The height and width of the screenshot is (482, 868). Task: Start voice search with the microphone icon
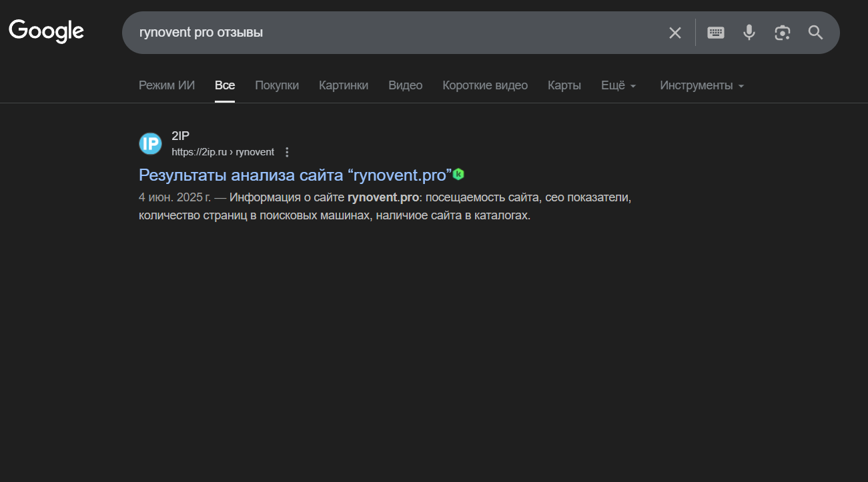[749, 33]
